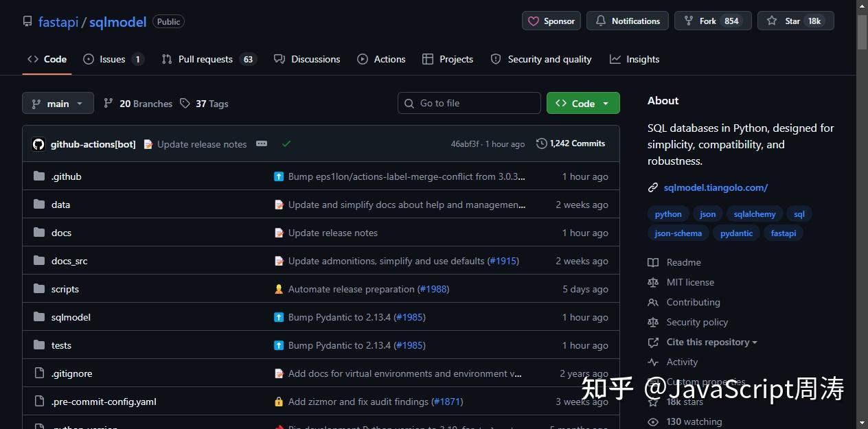Open the Contributing link

pyautogui.click(x=693, y=302)
